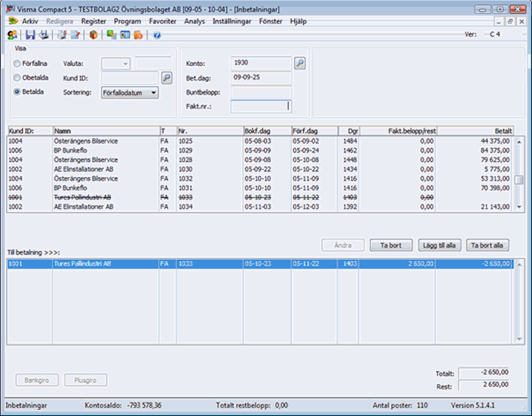Click the Konto field containing 1930
Viewport: 532px width, 416px height.
[261, 63]
